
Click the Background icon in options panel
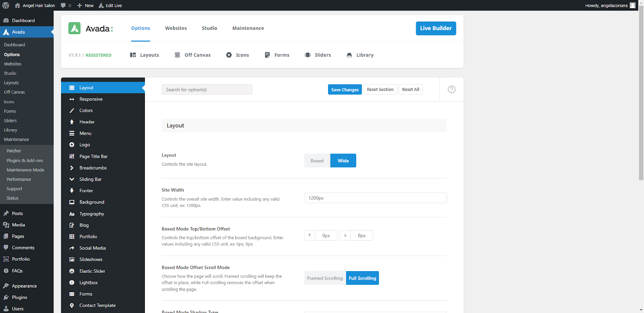[72, 202]
